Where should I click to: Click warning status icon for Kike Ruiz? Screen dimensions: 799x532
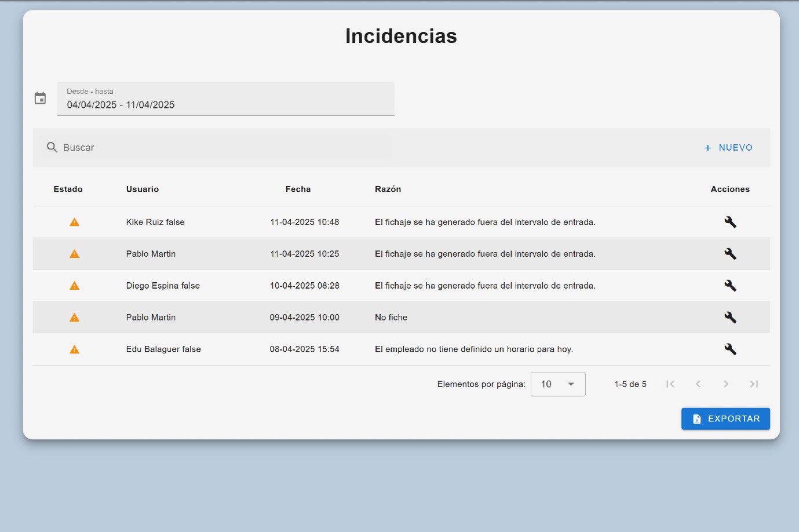[x=74, y=222]
